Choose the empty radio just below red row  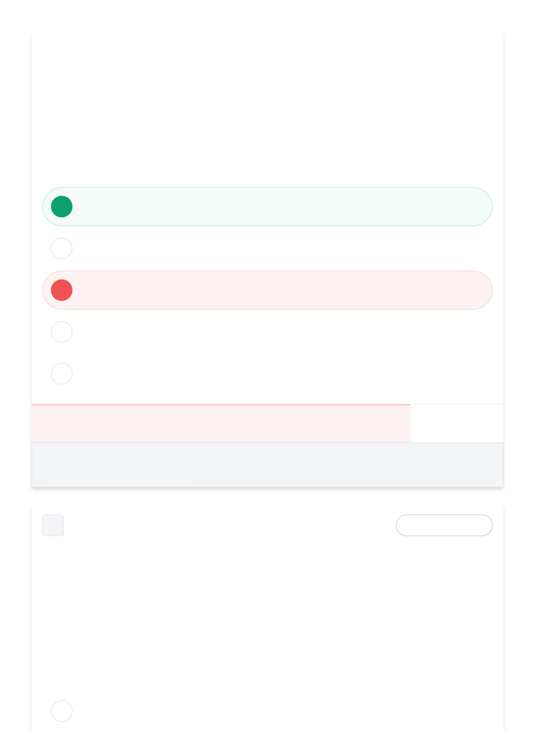(62, 332)
